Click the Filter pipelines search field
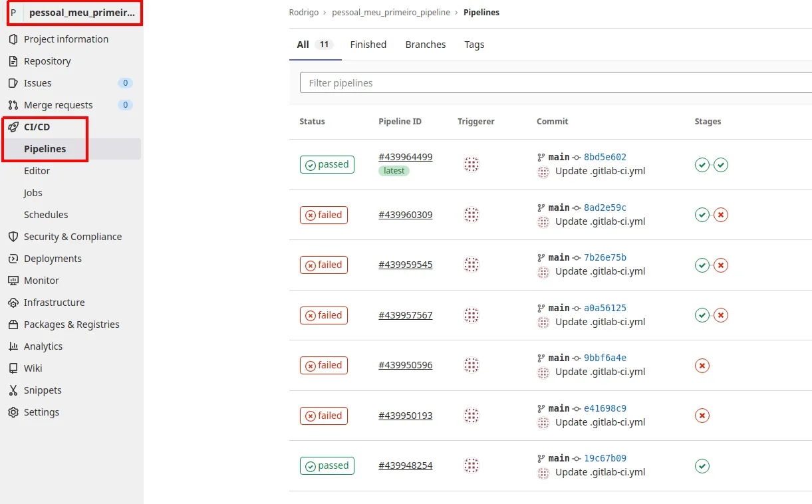The width and height of the screenshot is (812, 504). [556, 83]
